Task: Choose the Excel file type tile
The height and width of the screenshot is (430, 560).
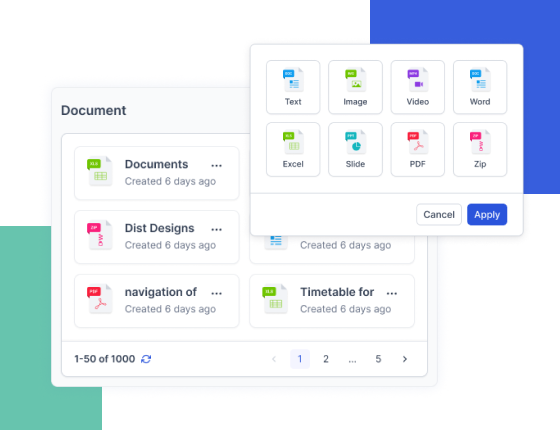Action: click(293, 149)
